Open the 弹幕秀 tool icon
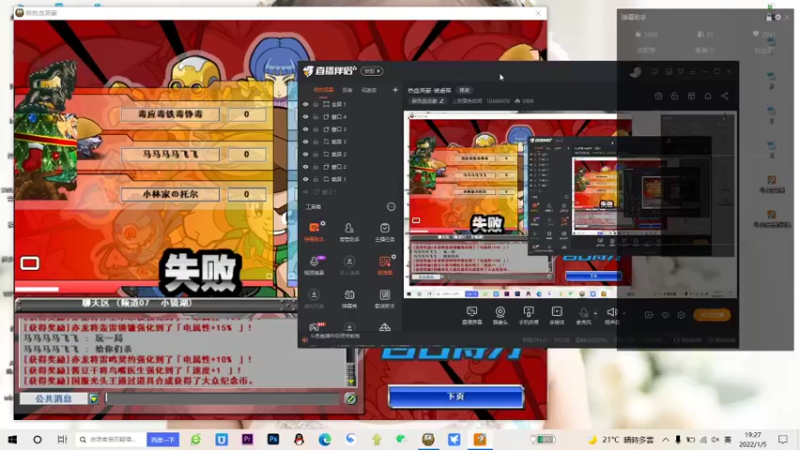The image size is (800, 450). tap(349, 298)
